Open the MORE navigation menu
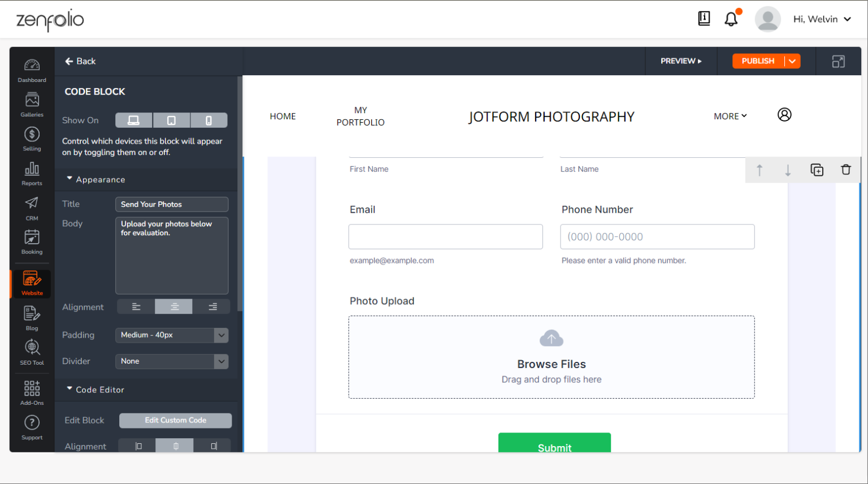 coord(730,116)
